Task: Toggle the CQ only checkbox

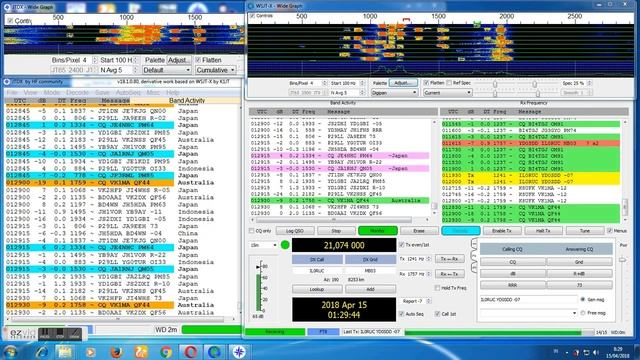Action: (x=251, y=231)
